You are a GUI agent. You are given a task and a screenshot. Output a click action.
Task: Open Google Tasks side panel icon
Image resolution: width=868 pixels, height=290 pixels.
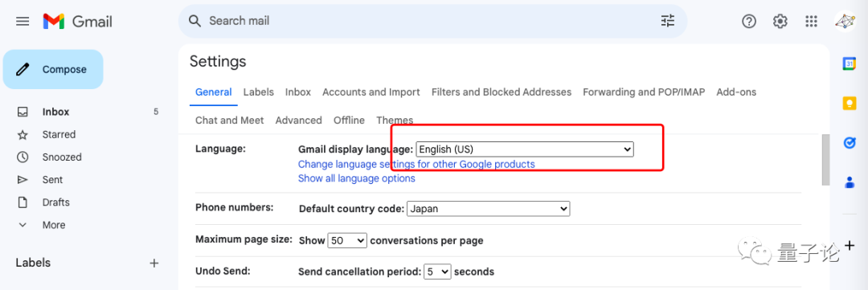(850, 143)
